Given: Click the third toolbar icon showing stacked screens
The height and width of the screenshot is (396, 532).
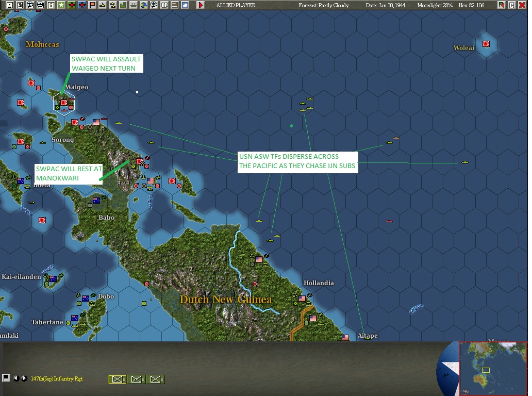Looking at the screenshot, I should pos(30,5).
